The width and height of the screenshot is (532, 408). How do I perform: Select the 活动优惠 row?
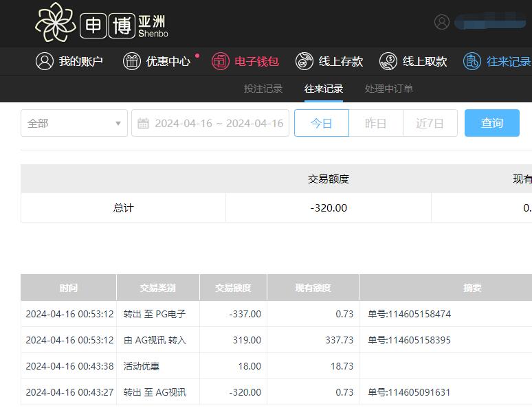(276, 366)
